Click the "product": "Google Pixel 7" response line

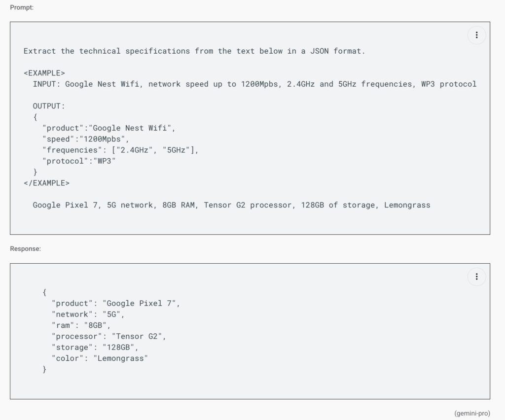pyautogui.click(x=116, y=304)
